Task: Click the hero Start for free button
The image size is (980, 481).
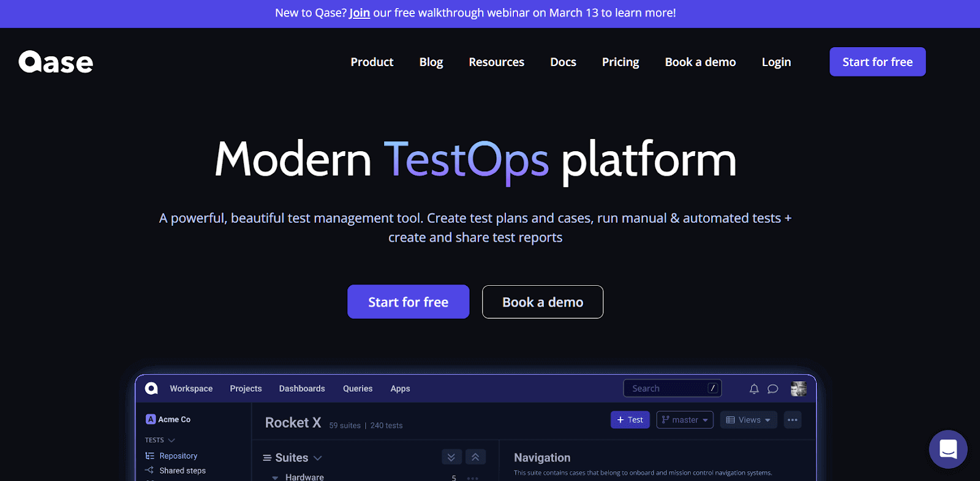Action: coord(409,302)
